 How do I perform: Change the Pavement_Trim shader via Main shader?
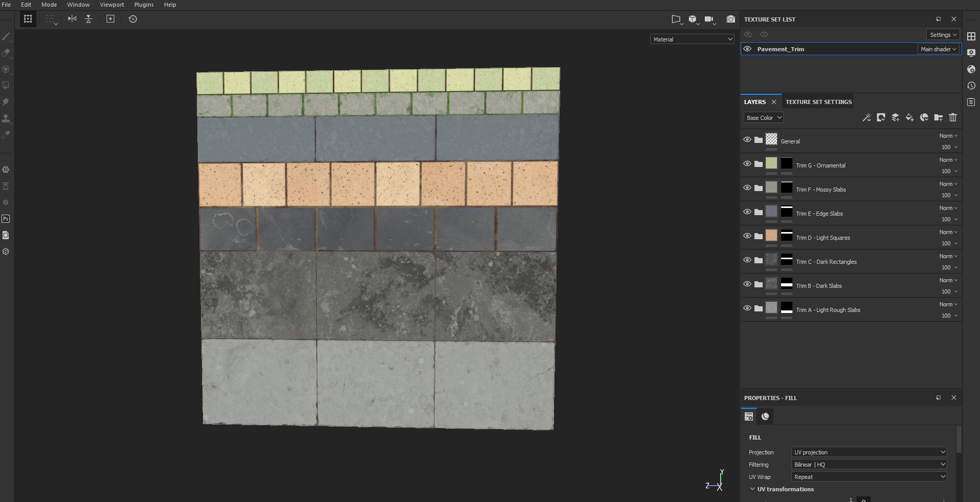[x=938, y=49]
